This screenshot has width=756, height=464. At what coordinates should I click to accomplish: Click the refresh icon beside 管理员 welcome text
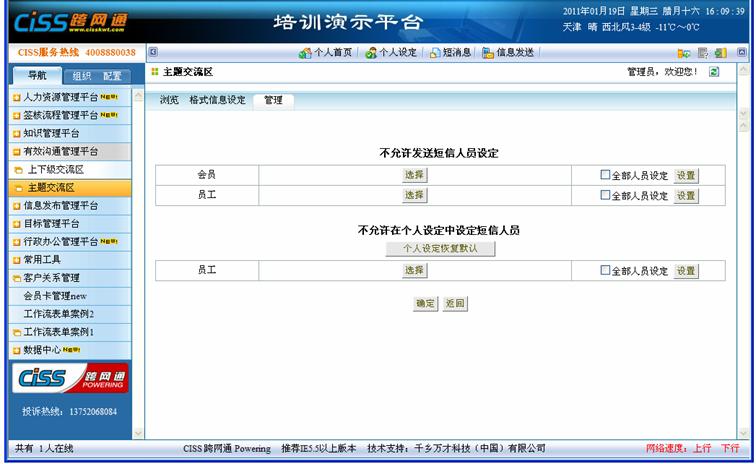point(714,72)
